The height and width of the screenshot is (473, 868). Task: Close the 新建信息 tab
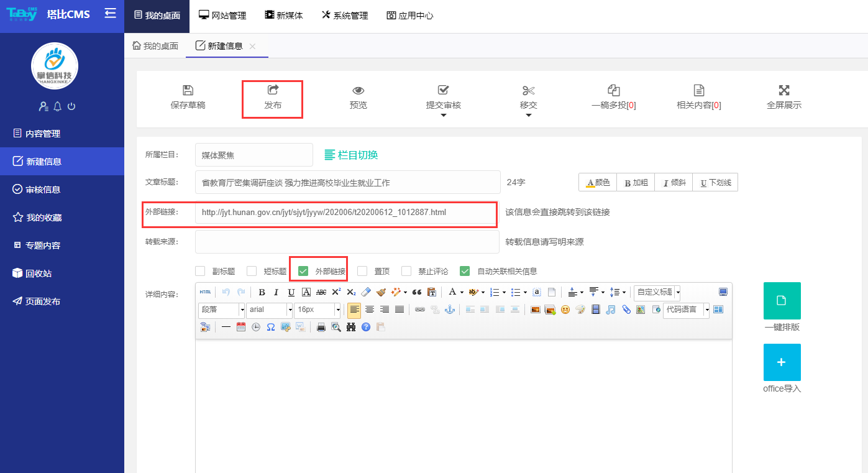click(252, 47)
